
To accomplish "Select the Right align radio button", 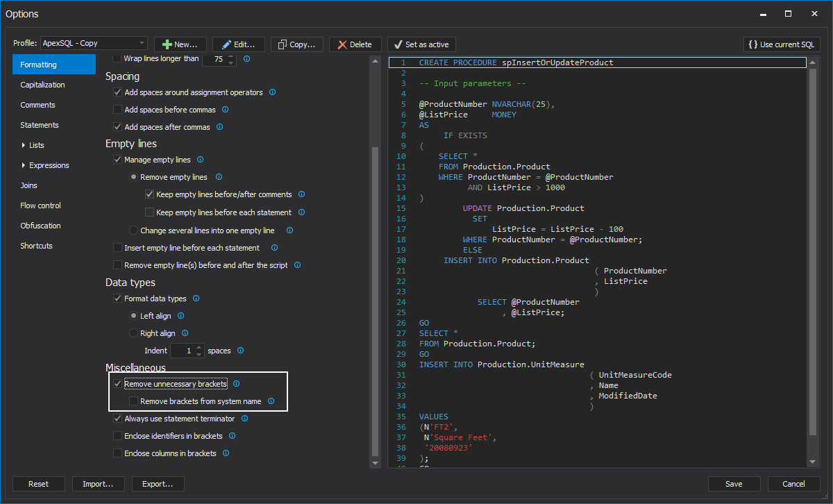I will click(x=133, y=333).
